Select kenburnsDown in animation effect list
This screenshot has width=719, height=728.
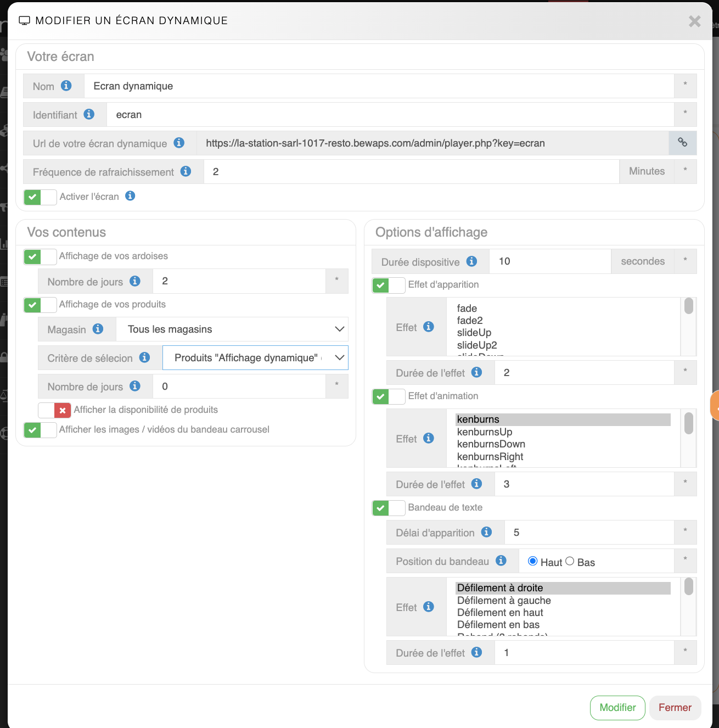coord(491,444)
